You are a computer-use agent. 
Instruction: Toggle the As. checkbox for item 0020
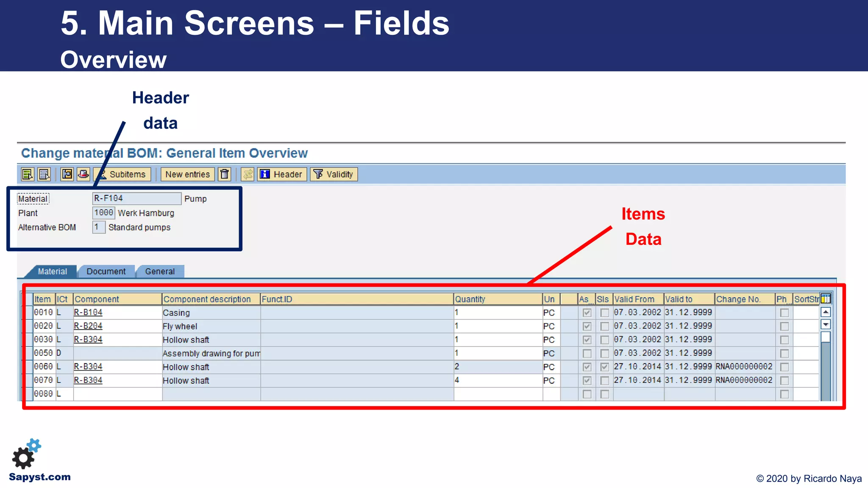[587, 326]
